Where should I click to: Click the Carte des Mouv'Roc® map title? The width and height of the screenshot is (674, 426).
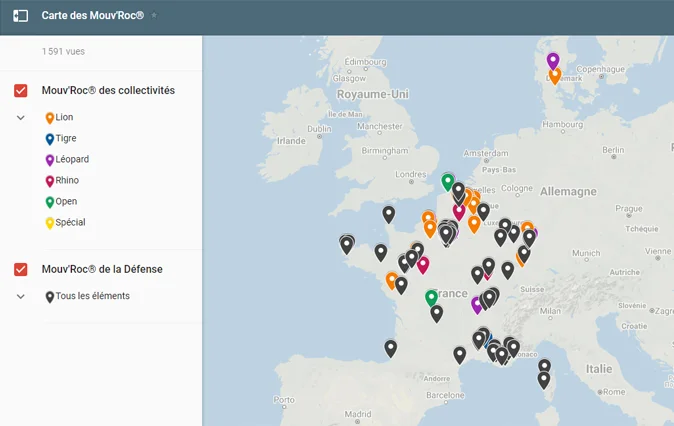[93, 17]
